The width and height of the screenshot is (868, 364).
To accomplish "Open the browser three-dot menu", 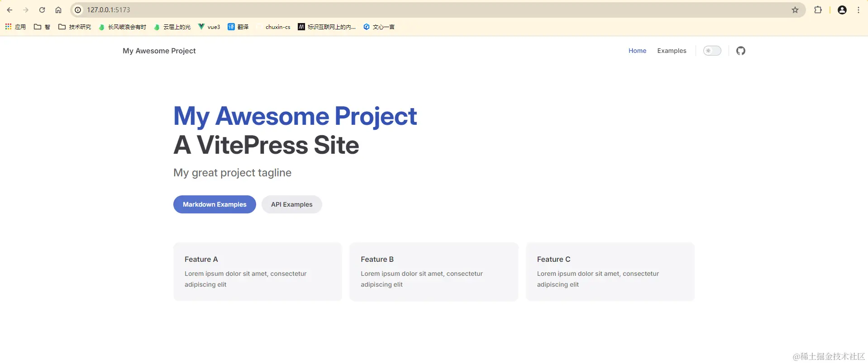I will click(x=858, y=10).
